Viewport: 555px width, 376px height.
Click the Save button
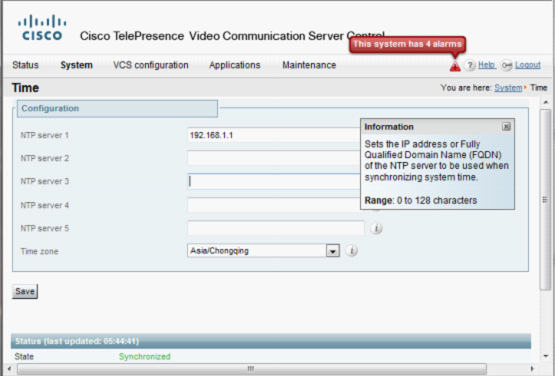point(25,291)
